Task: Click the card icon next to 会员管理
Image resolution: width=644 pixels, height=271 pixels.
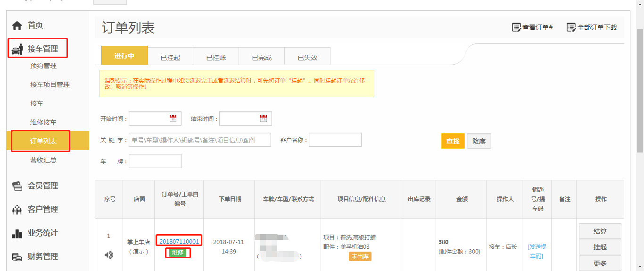Action: pos(17,186)
